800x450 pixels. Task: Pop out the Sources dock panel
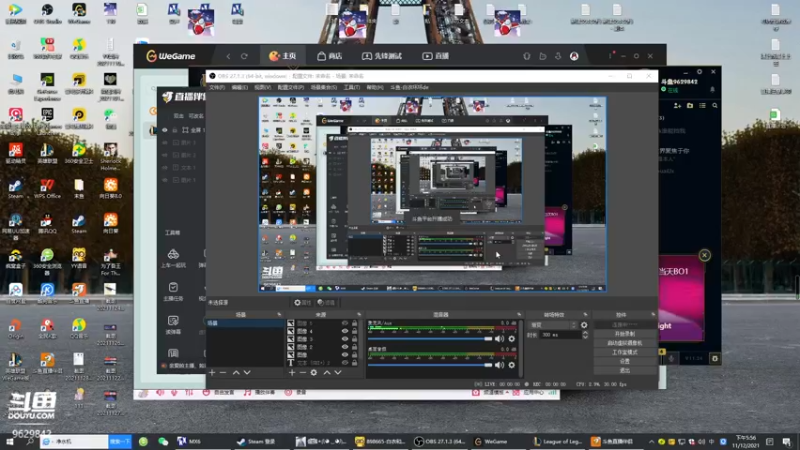click(359, 315)
